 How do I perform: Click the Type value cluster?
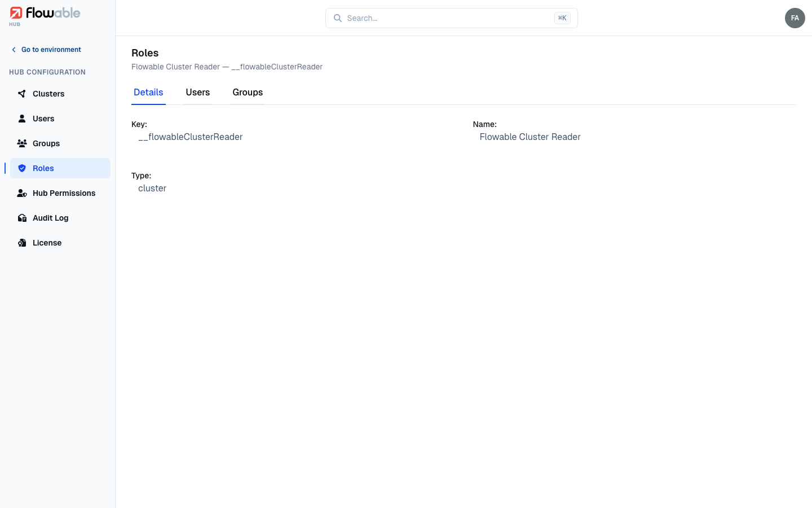click(152, 189)
